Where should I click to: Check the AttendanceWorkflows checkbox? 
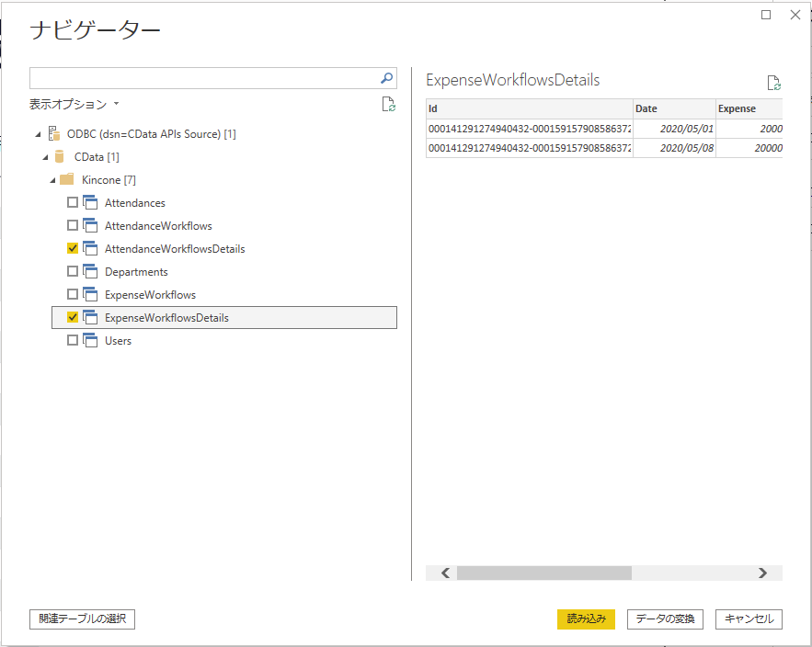pyautogui.click(x=73, y=225)
